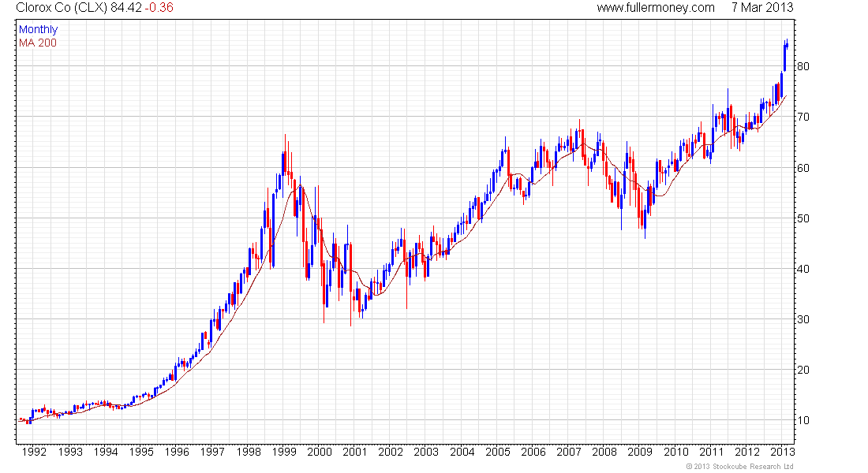Click the Stockcube Research Ltd copyright text

739,467
